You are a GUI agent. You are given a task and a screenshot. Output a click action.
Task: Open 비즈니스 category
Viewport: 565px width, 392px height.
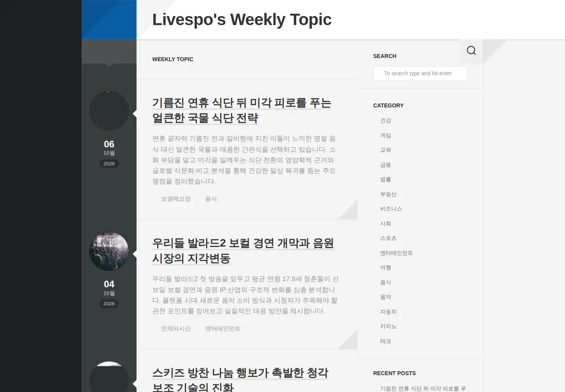click(391, 209)
